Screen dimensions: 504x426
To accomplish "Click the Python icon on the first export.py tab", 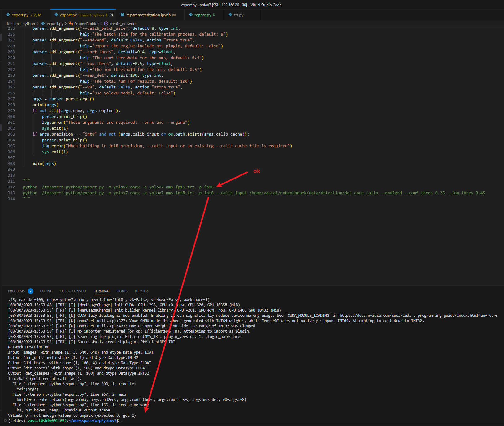I will (8, 15).
